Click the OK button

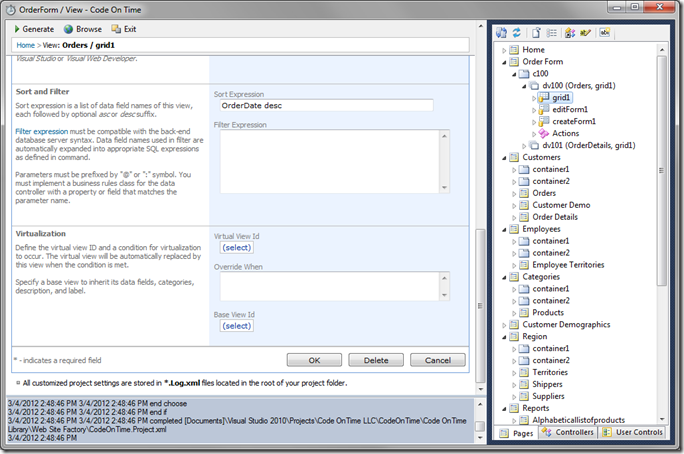coord(314,360)
